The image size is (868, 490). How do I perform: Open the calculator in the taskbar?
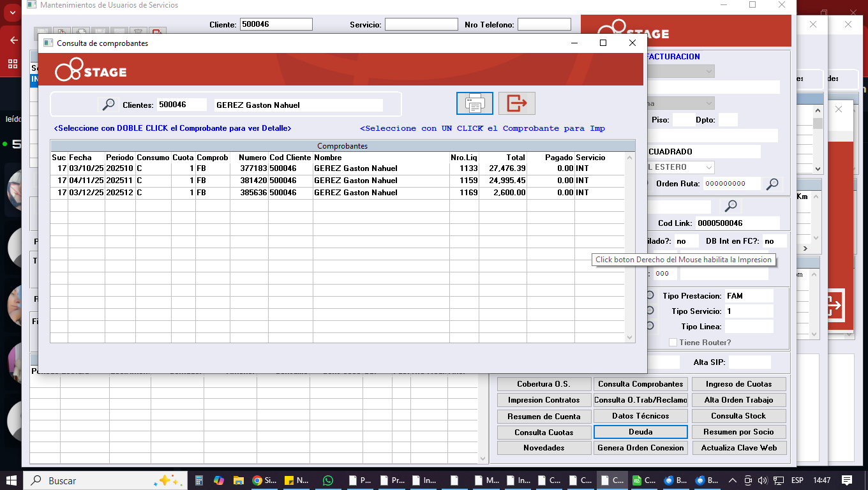tap(199, 480)
